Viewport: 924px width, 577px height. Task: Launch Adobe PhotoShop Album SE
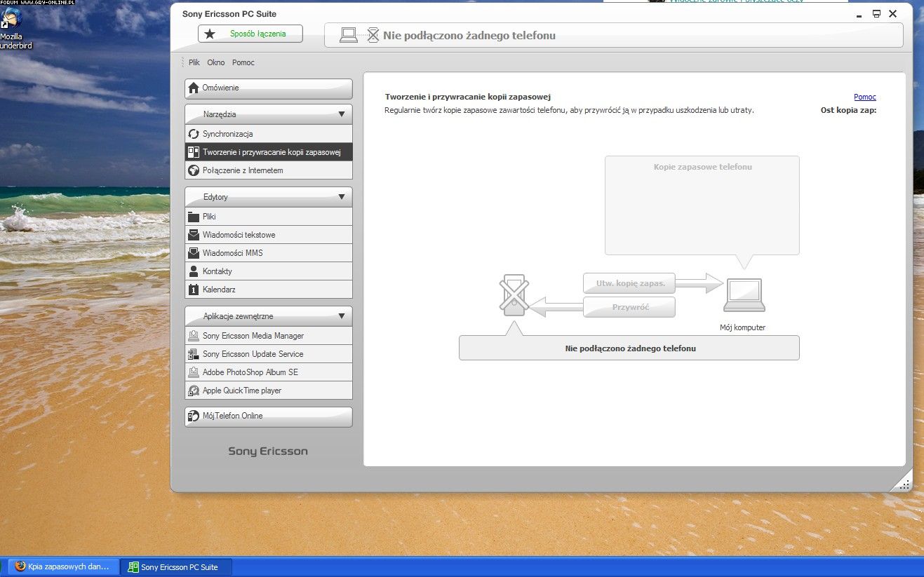click(x=269, y=372)
